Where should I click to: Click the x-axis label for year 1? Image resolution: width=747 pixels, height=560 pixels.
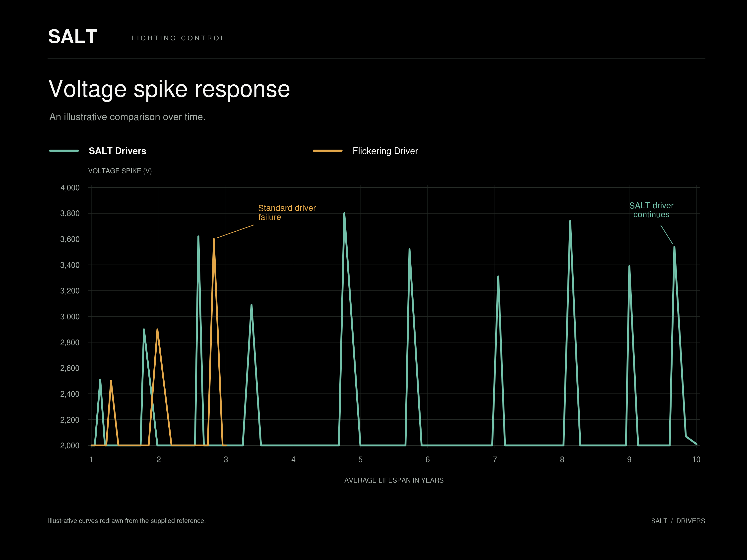coord(92,459)
